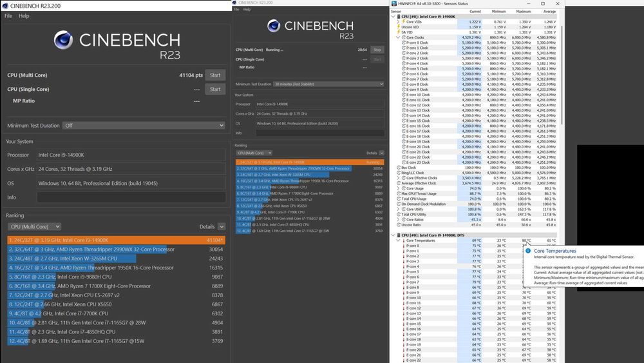
Task: Open CPU (Multi Core) ranking dropdown in middle Cinebench
Action: coord(254,153)
